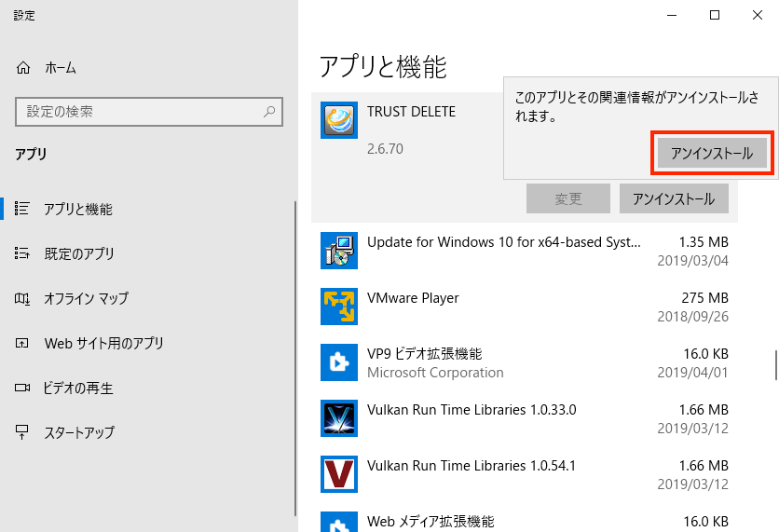Click the VP9 ビデオ拡張機能 icon
Image resolution: width=779 pixels, height=532 pixels.
coord(338,362)
